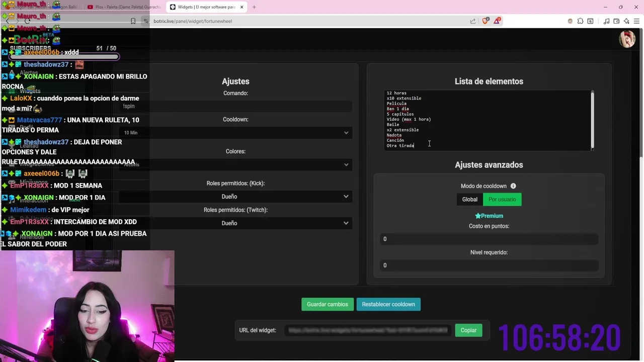Viewport: 644px width, 362px height.
Task: Select Global cooldown mode
Action: point(470,200)
